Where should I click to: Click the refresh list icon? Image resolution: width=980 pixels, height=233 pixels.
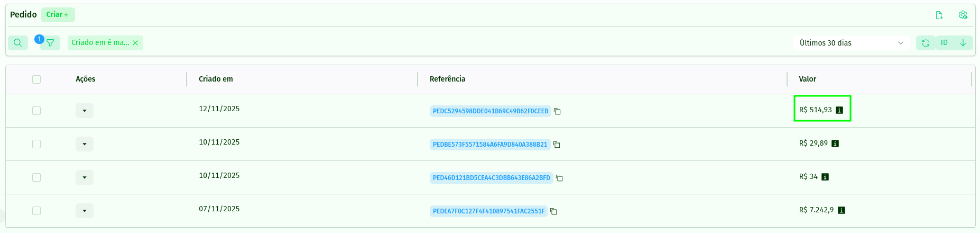pos(926,43)
